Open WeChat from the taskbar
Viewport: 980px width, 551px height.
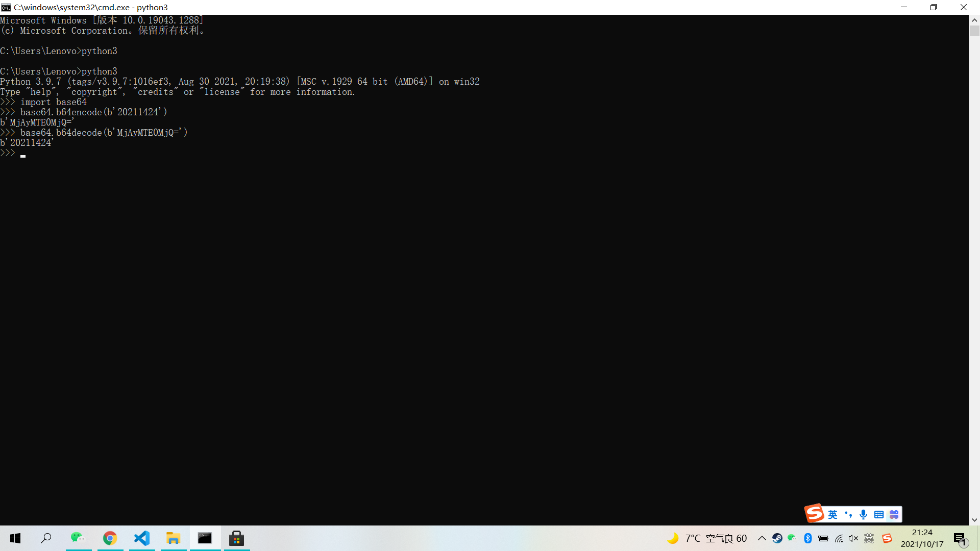(78, 538)
